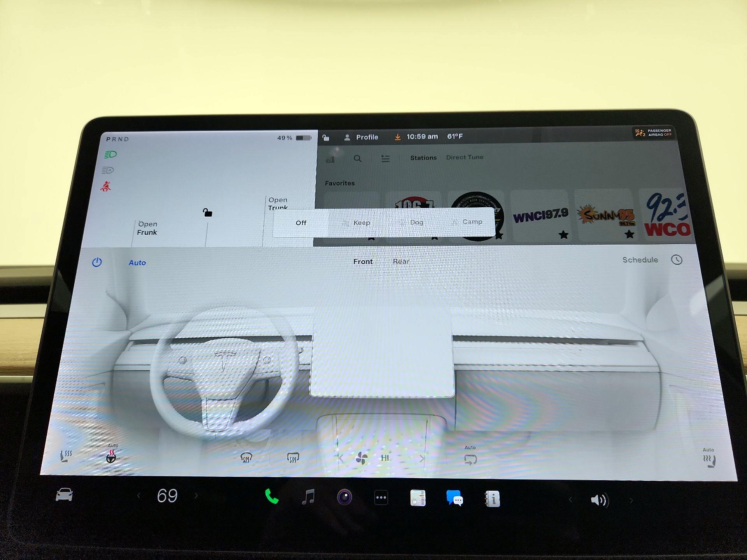The image size is (747, 560).
Task: Tap the software update download icon
Action: [x=398, y=136]
